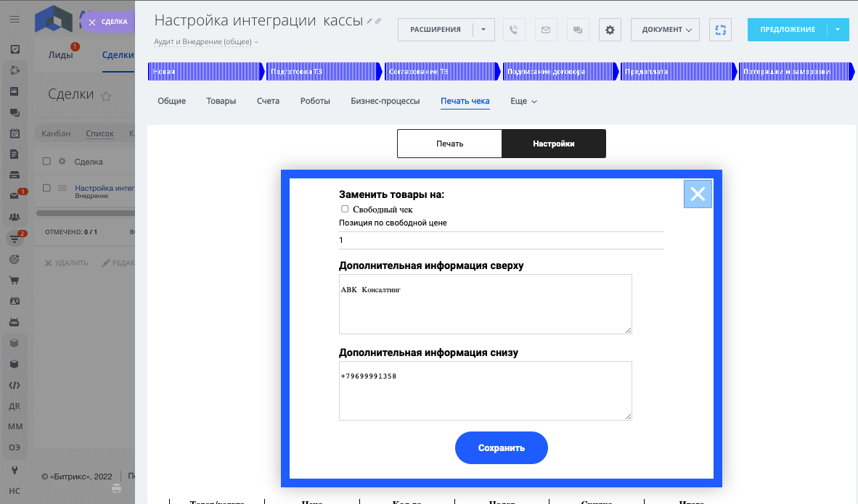Click the email envelope icon button
Image resolution: width=858 pixels, height=504 pixels.
tap(546, 30)
